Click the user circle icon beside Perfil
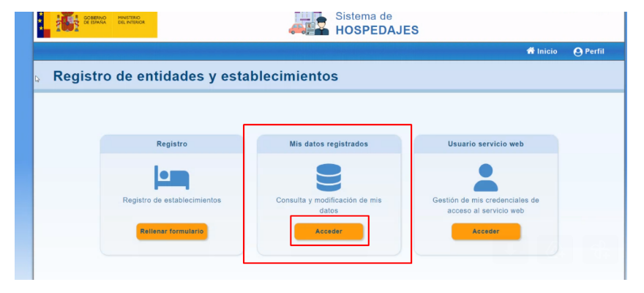644x293 pixels. click(578, 52)
